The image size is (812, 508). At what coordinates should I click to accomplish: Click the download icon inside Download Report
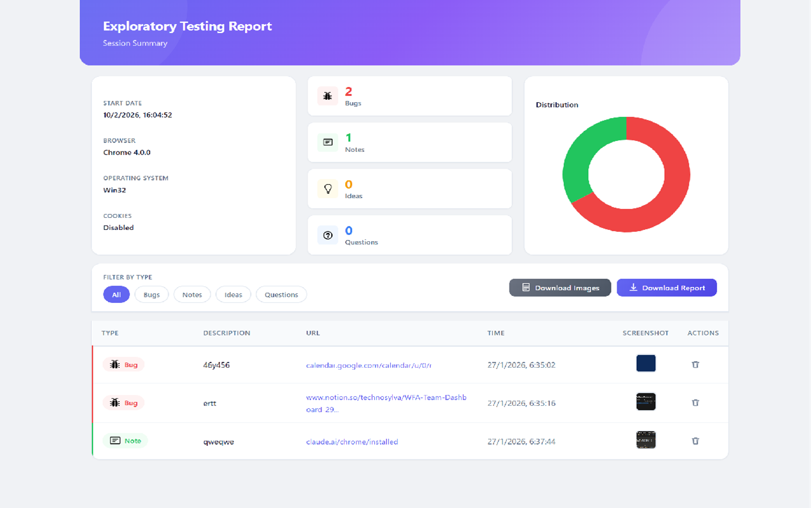[632, 288]
